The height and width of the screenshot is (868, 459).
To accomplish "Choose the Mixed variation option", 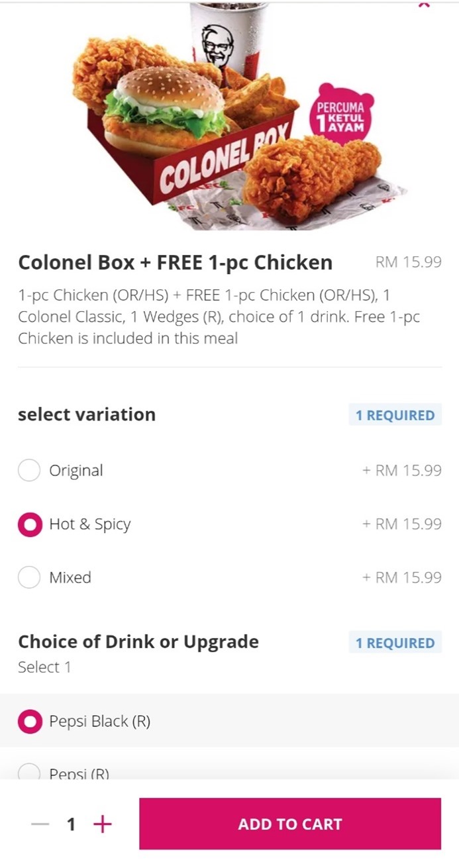I will click(x=29, y=577).
